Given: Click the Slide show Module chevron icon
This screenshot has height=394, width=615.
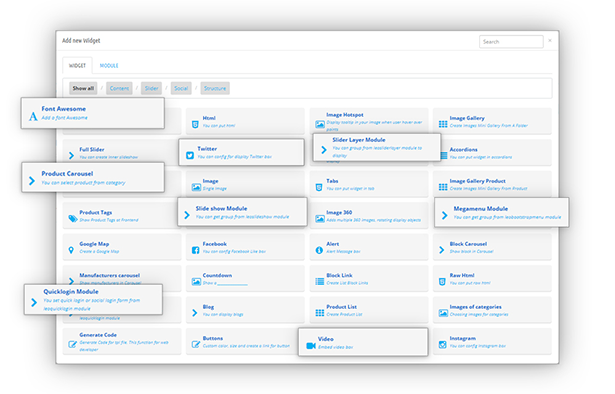Looking at the screenshot, I should point(187,215).
